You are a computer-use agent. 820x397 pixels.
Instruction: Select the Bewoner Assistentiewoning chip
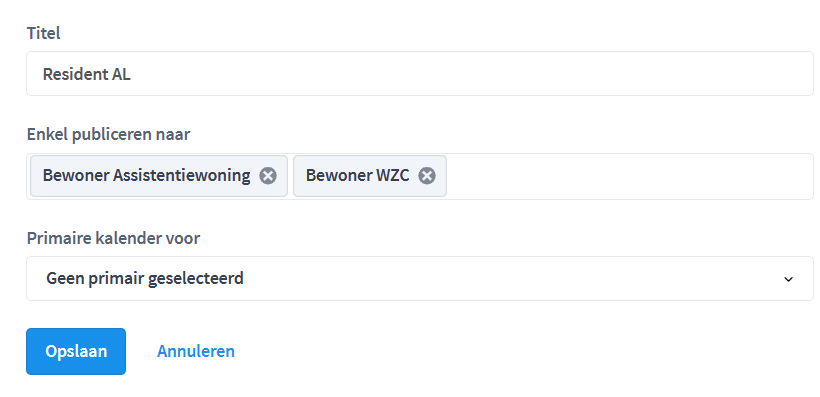pyautogui.click(x=146, y=176)
